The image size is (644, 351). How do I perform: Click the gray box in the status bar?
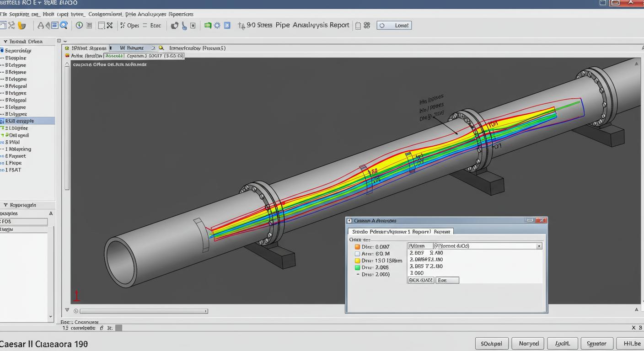118,328
